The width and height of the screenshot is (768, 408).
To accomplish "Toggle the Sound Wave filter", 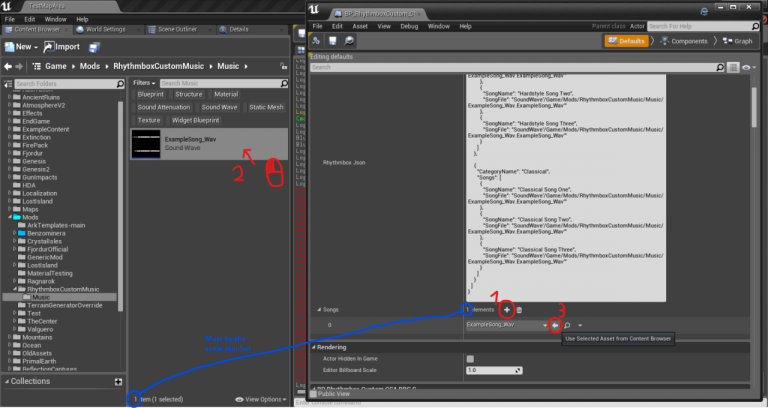I will coord(219,107).
